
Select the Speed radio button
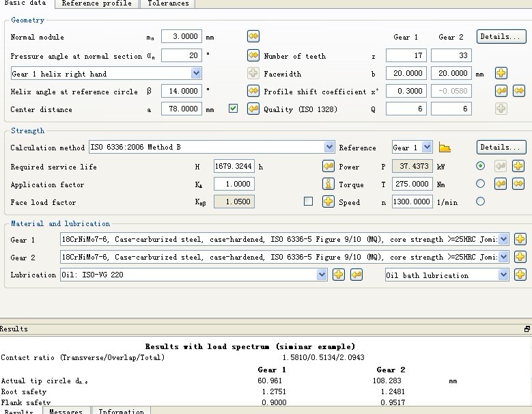pyautogui.click(x=480, y=202)
